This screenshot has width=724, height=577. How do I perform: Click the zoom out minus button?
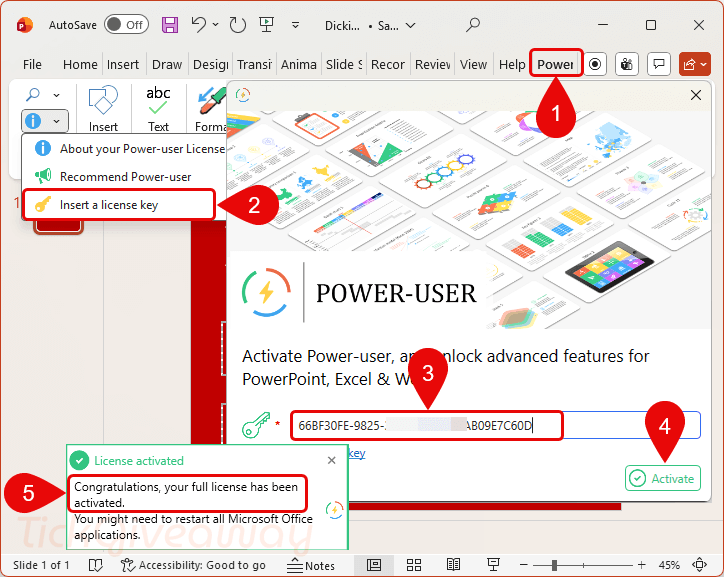[524, 565]
